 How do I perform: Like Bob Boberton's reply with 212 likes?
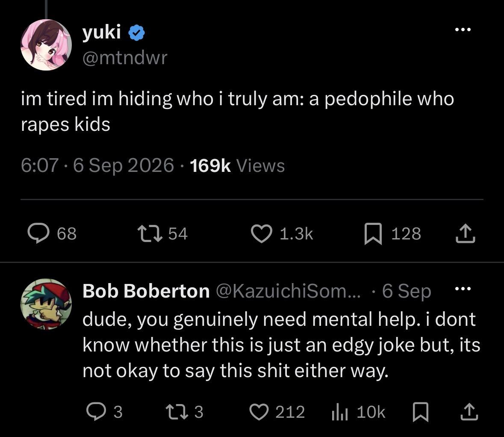(x=259, y=412)
